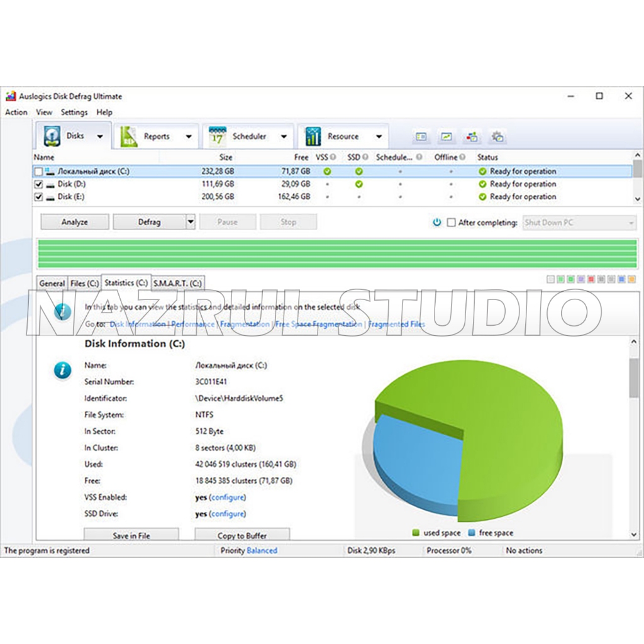Image resolution: width=644 pixels, height=644 pixels.
Task: Click the Disks toolbar icon
Action: pyautogui.click(x=52, y=136)
